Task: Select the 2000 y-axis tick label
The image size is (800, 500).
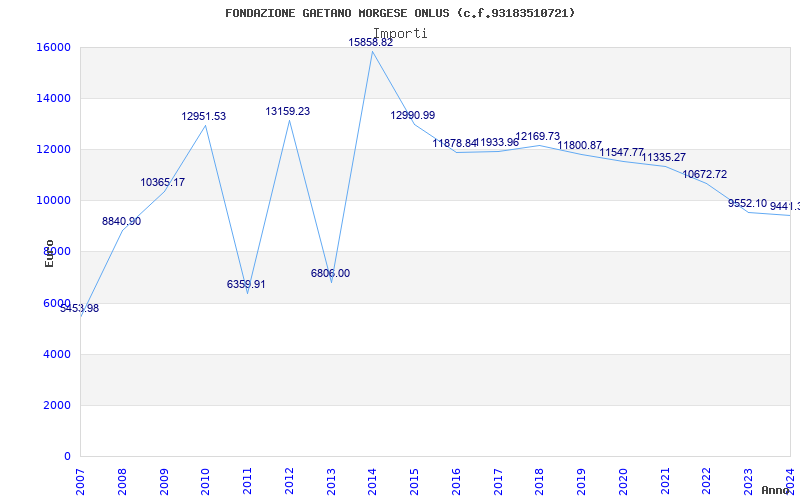Action: click(57, 405)
